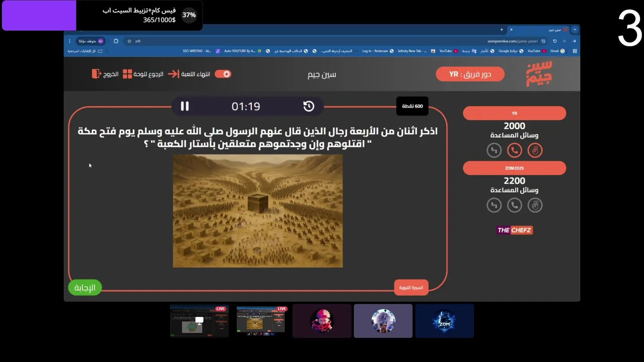Image resolution: width=644 pixels, height=362 pixels.
Task: Reset the timer with the restart icon
Action: pyautogui.click(x=309, y=106)
